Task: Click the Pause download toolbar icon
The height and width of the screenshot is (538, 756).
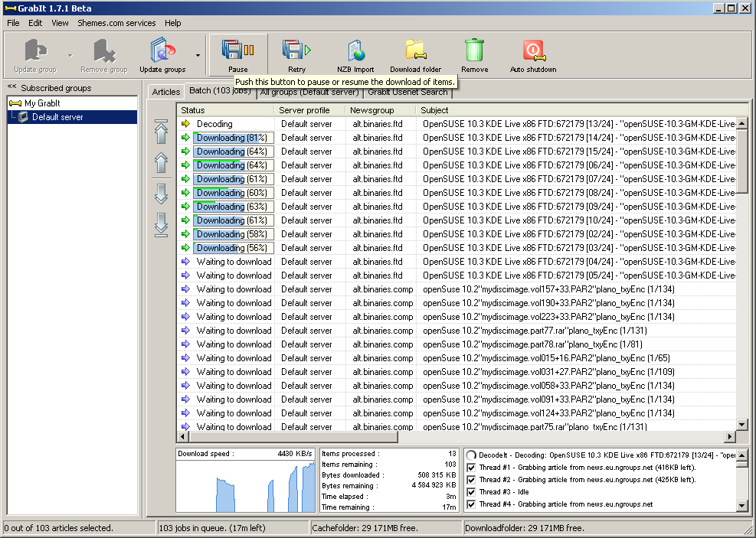Action: 237,52
